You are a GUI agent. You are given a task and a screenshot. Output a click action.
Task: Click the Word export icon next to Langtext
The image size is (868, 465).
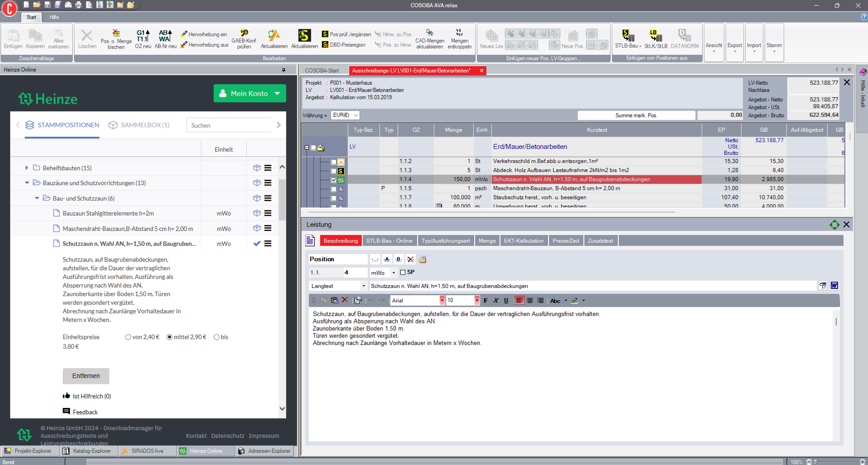(x=834, y=286)
